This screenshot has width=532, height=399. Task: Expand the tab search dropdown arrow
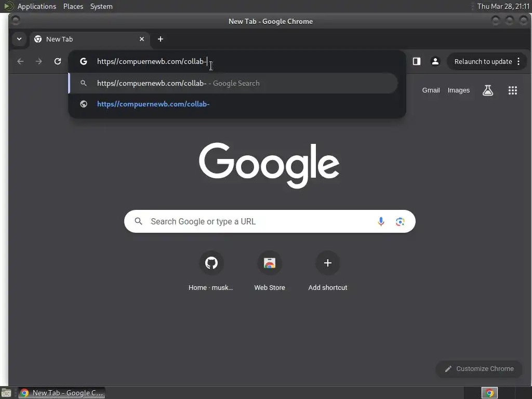pyautogui.click(x=19, y=39)
